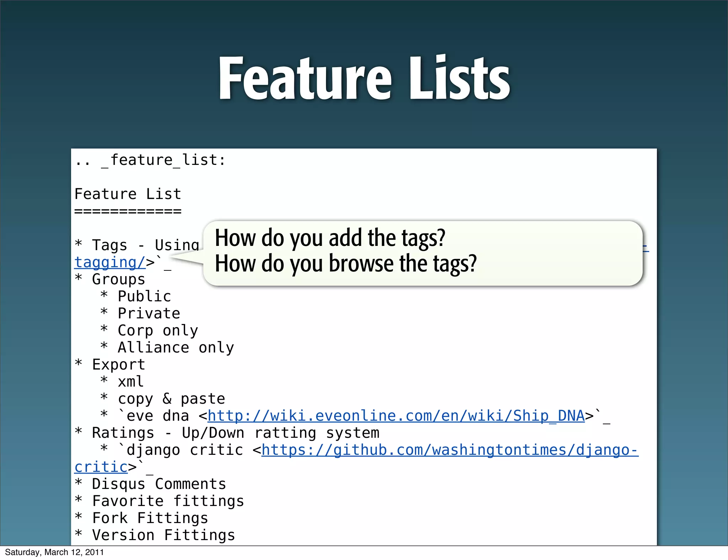Select the '* Tags - Using' line
Screen dimensions: 728x560
137,245
